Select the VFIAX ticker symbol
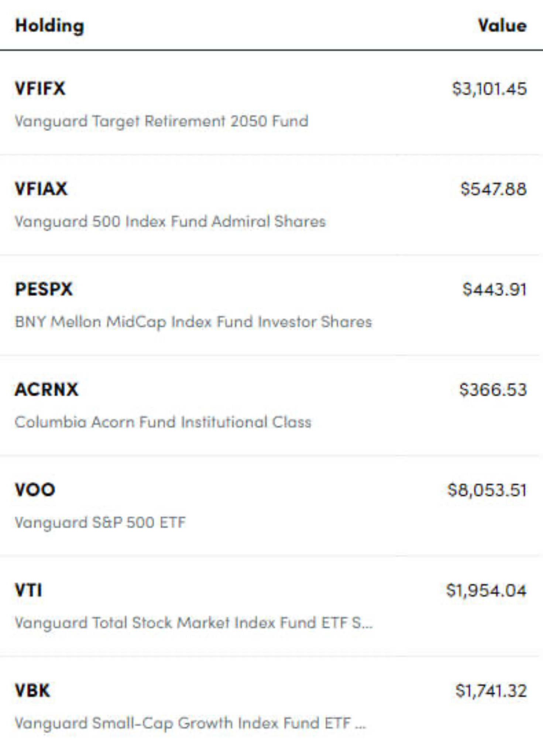 (x=41, y=189)
